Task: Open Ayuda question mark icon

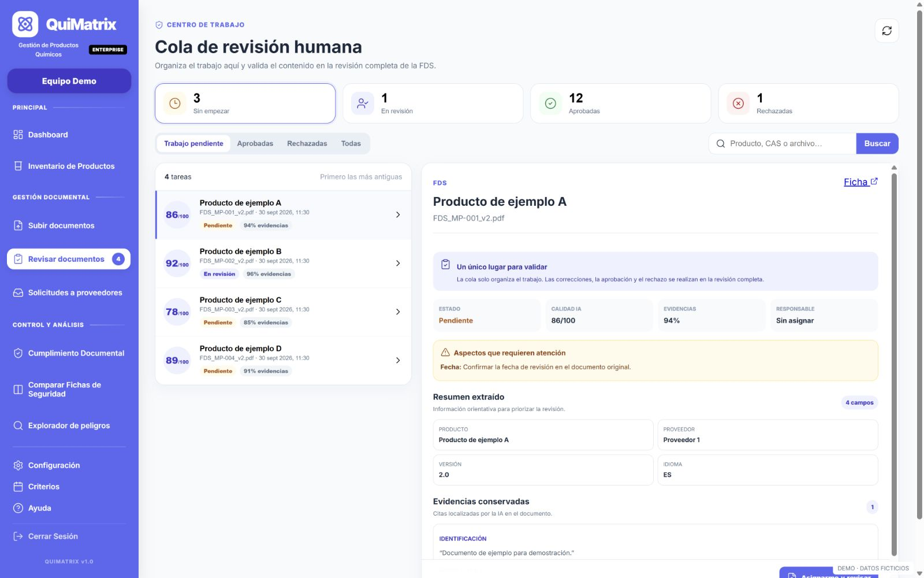Action: 18,508
